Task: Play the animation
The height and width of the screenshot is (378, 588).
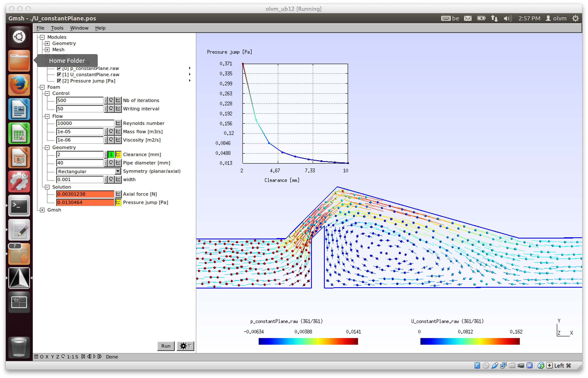Action: click(94, 356)
